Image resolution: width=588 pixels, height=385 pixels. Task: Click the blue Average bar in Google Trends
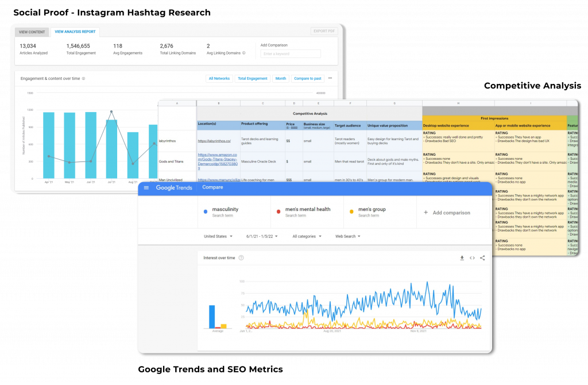click(x=212, y=317)
